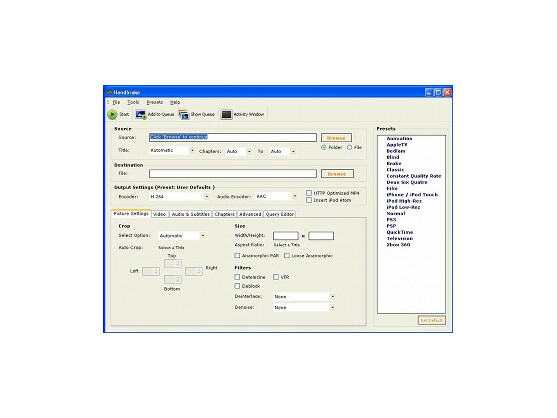Select the PS3 preset
Viewport: 557px width, 418px height.
coord(391,220)
